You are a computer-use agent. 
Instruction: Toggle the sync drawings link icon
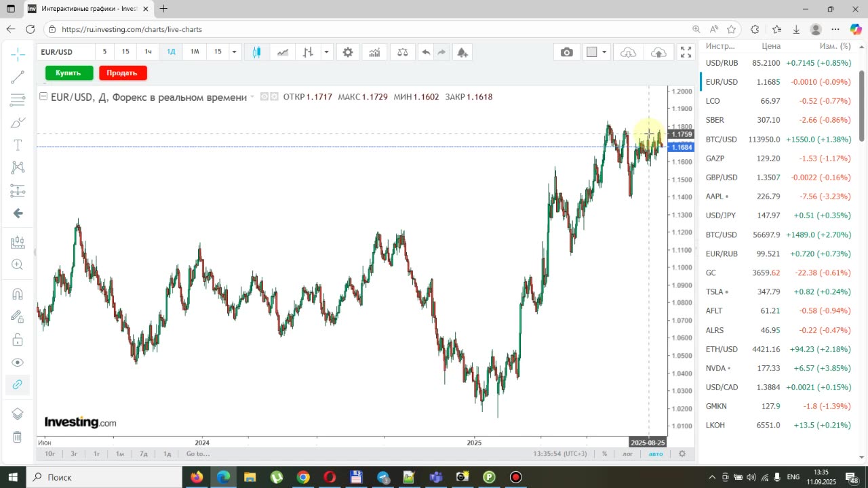click(18, 384)
